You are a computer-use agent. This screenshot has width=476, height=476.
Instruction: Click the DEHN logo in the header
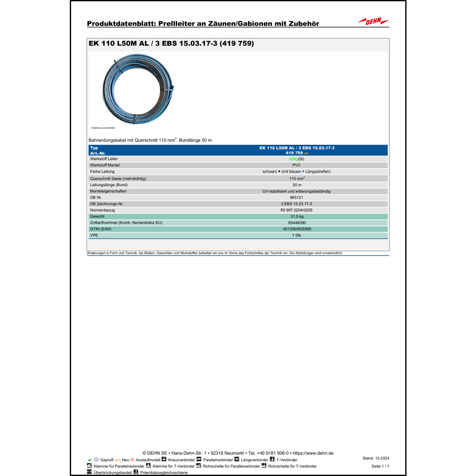pos(373,21)
